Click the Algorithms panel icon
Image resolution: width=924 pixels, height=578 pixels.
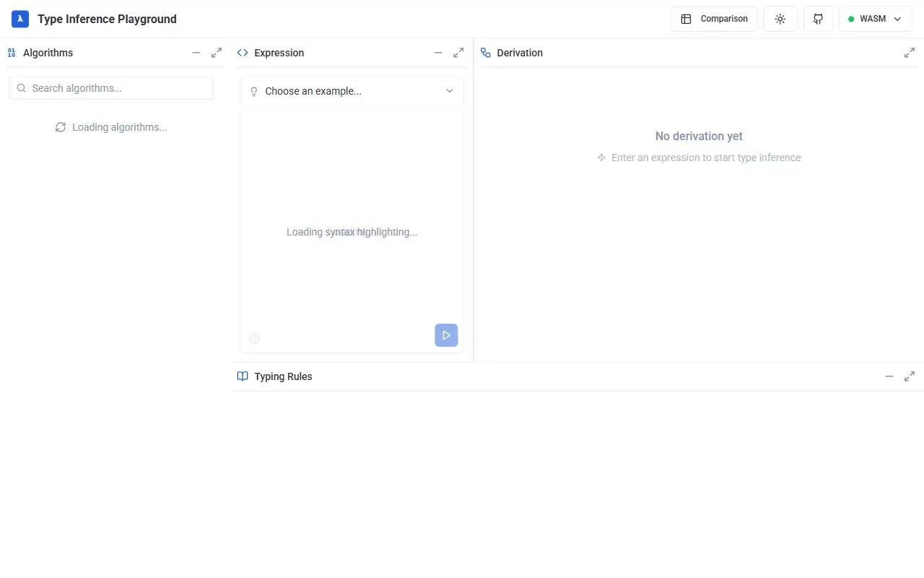pyautogui.click(x=12, y=53)
